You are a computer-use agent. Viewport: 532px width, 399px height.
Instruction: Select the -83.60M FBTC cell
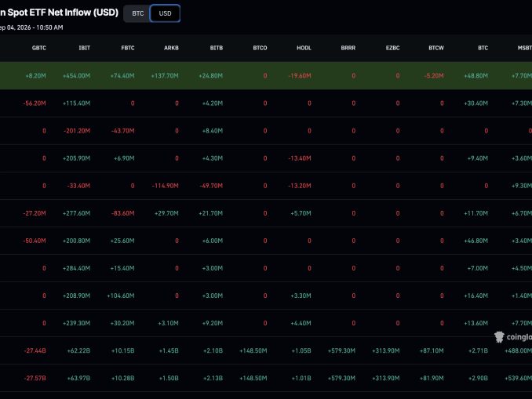point(123,213)
